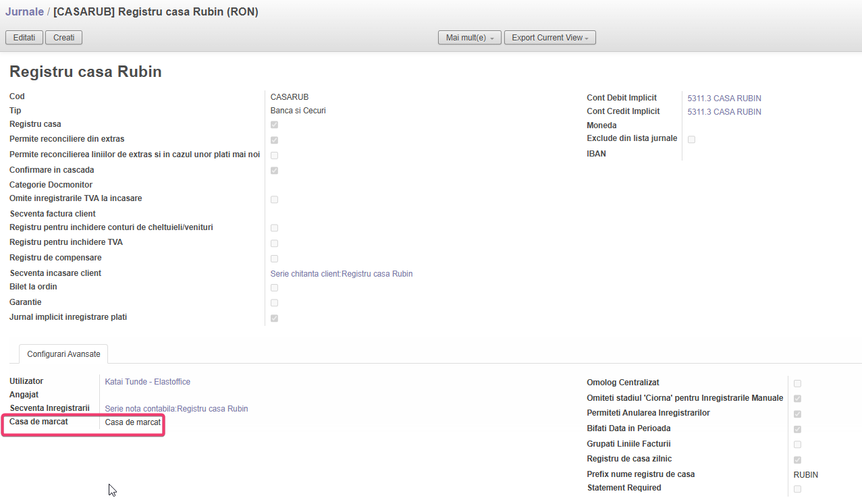Go back to Jurnale breadcrumb
The height and width of the screenshot is (504, 862).
tap(24, 12)
